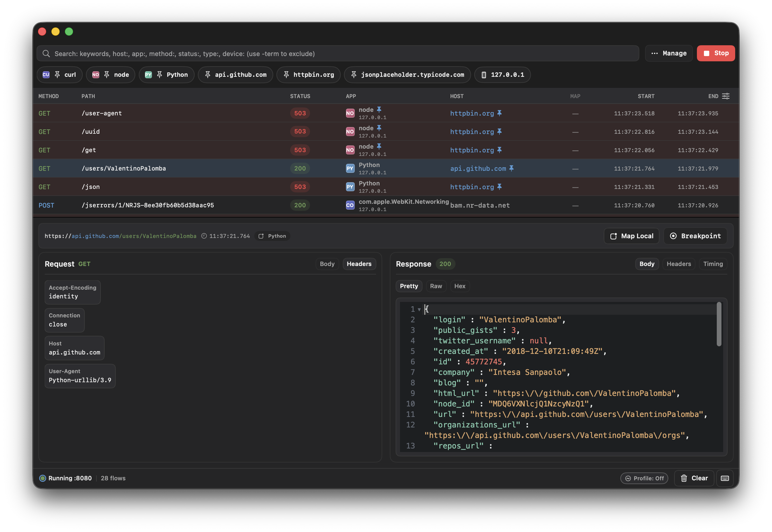Screen dimensions: 772x532
Task: Sort by the HOST column header
Action: pyautogui.click(x=456, y=96)
